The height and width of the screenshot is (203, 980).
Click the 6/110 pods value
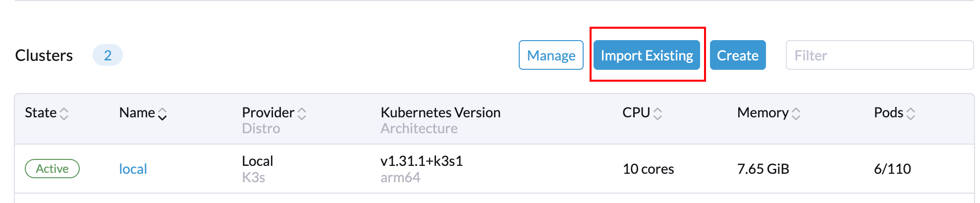click(x=892, y=169)
